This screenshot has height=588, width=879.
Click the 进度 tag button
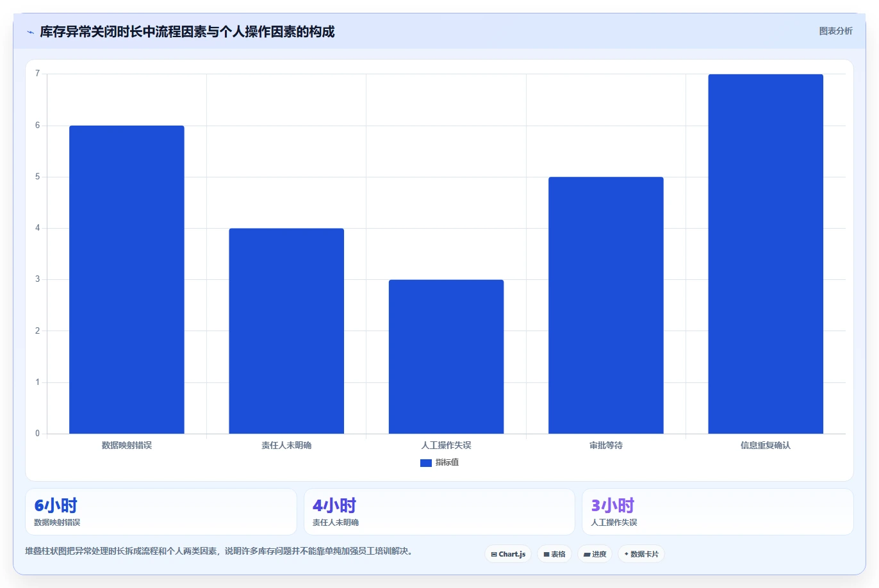595,554
